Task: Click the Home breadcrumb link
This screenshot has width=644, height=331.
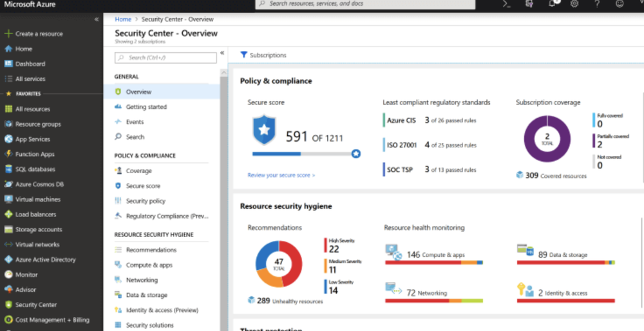Action: 123,19
